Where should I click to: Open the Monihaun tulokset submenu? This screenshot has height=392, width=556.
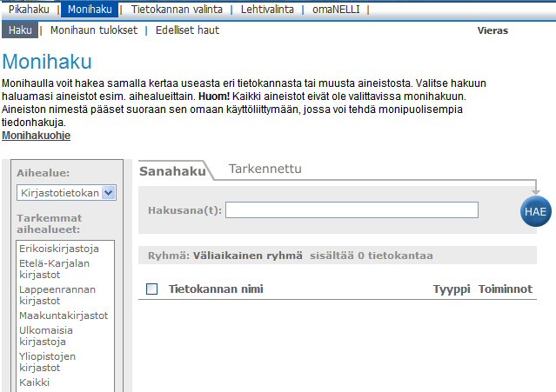pos(93,30)
